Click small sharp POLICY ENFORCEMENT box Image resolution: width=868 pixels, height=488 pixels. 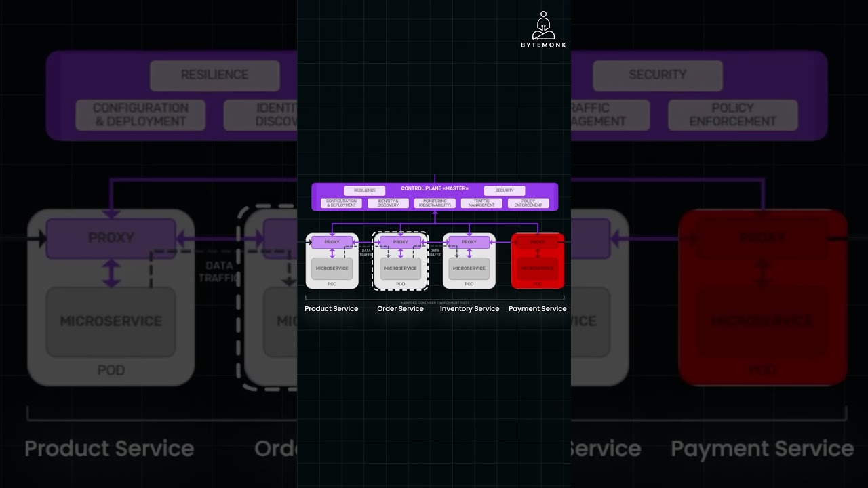coord(528,203)
